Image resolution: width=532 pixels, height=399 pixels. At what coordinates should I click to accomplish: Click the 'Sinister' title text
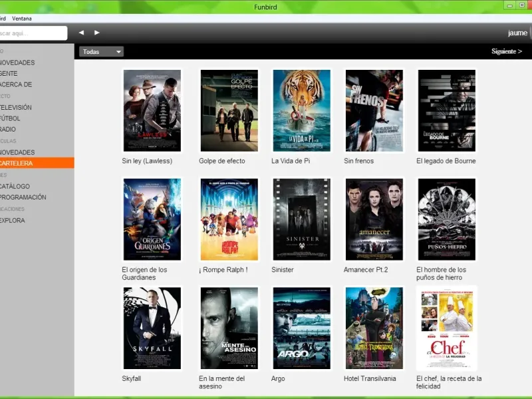pyautogui.click(x=282, y=270)
